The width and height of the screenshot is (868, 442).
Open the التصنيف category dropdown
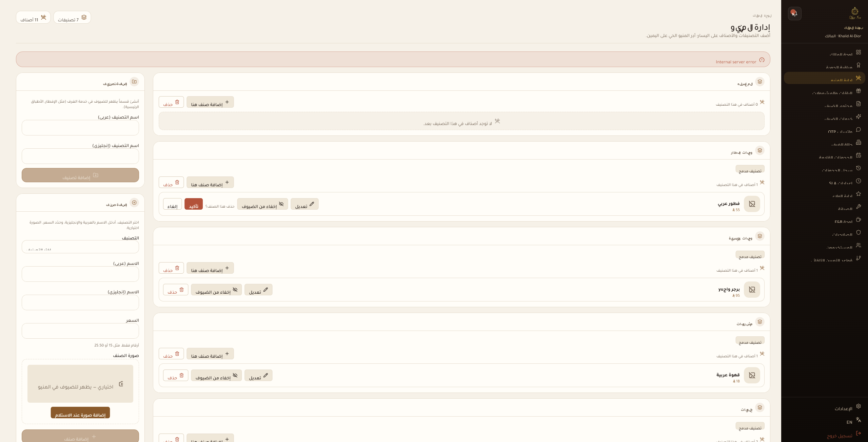[80, 247]
